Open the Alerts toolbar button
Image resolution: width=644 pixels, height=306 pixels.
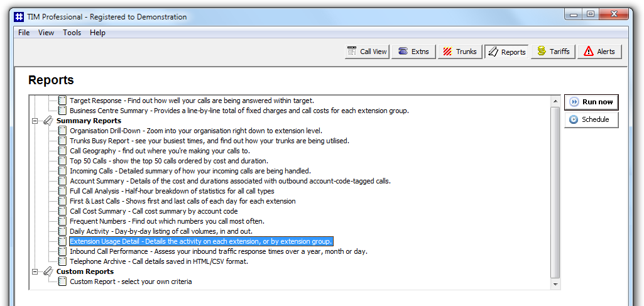click(x=599, y=52)
